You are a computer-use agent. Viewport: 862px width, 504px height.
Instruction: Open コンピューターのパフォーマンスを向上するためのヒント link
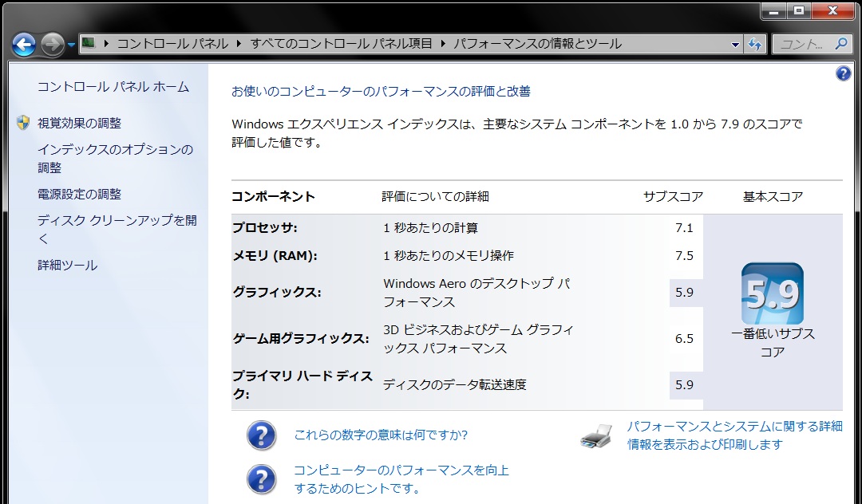401,478
